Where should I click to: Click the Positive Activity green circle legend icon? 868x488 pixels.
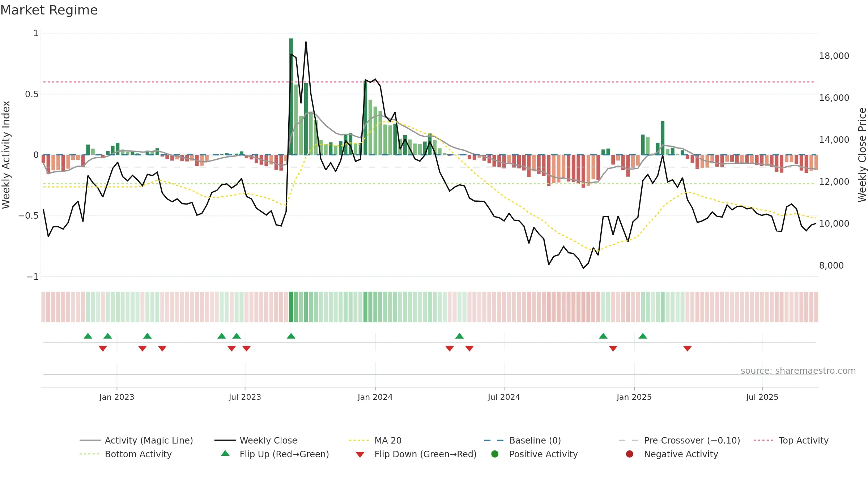495,454
